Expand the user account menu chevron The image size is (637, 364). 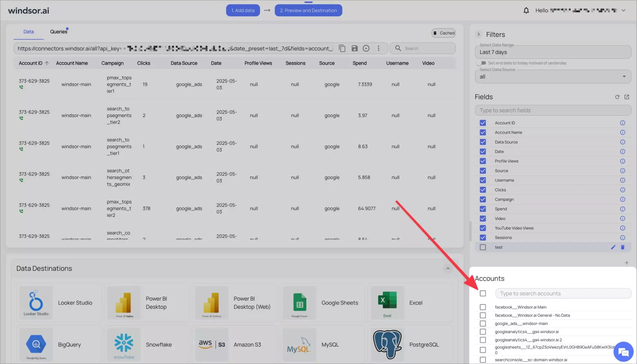click(x=623, y=11)
